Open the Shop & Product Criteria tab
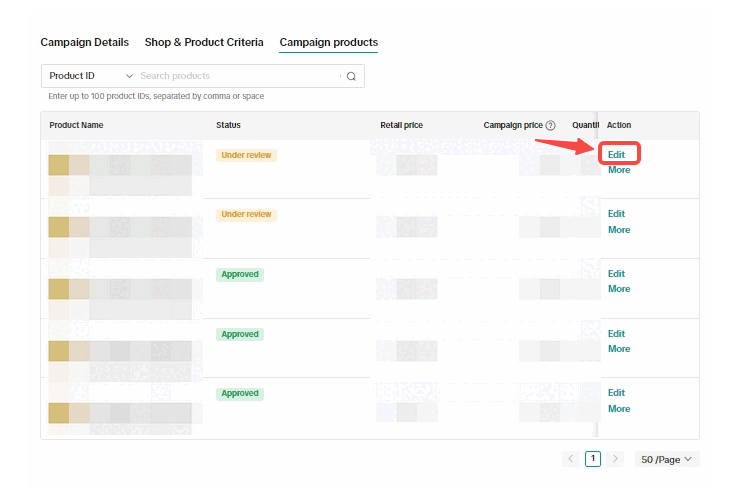 coord(204,42)
